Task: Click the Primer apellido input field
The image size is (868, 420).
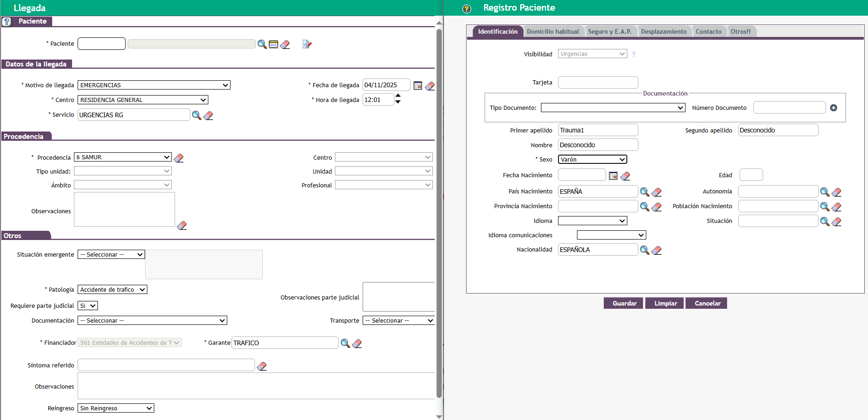Action: click(x=598, y=131)
